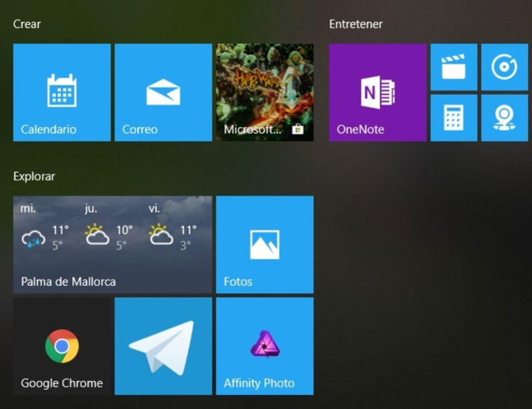Open the Películas y TV clapperboard tile

[x=454, y=67]
